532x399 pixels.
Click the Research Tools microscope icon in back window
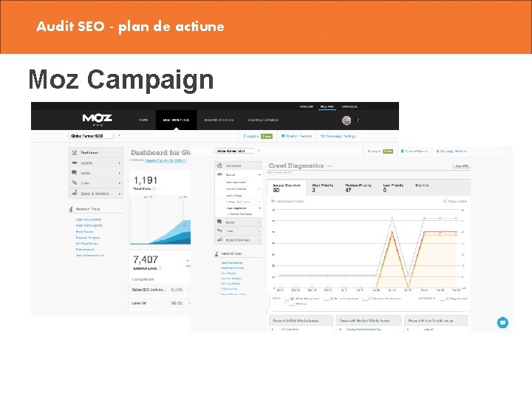[x=71, y=209]
